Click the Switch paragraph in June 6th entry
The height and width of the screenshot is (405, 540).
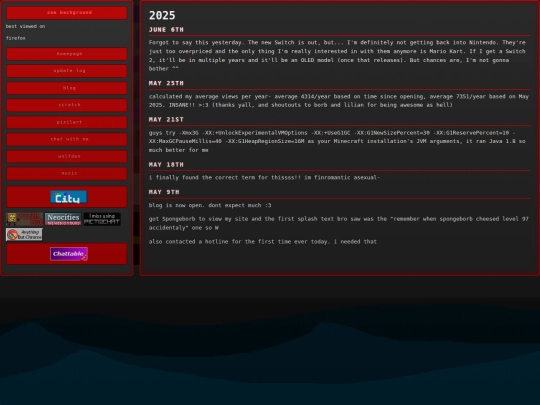pyautogui.click(x=338, y=56)
